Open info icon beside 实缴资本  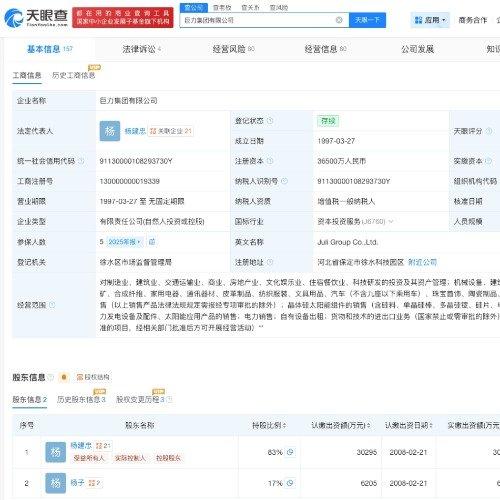click(488, 161)
